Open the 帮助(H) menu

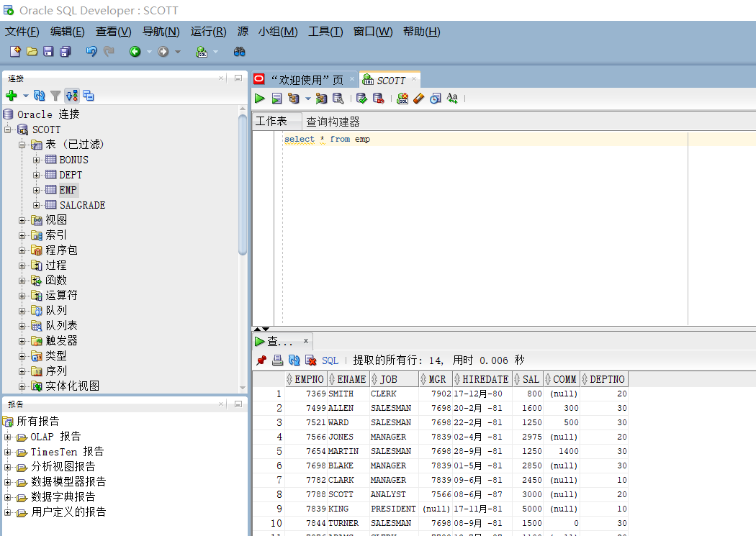pyautogui.click(x=421, y=32)
